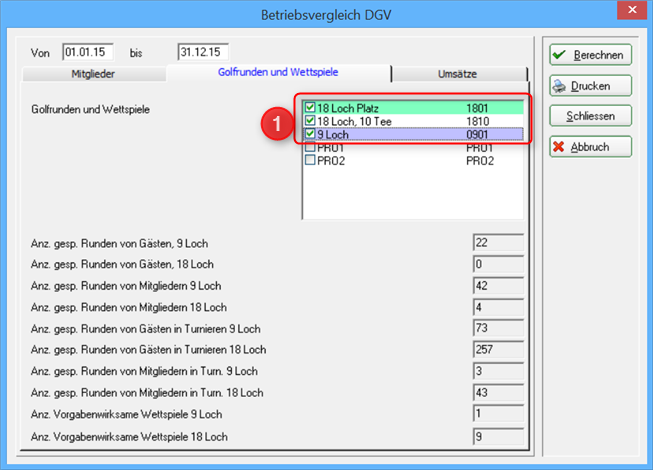Click the green checkmark on Berechnen

(x=559, y=55)
